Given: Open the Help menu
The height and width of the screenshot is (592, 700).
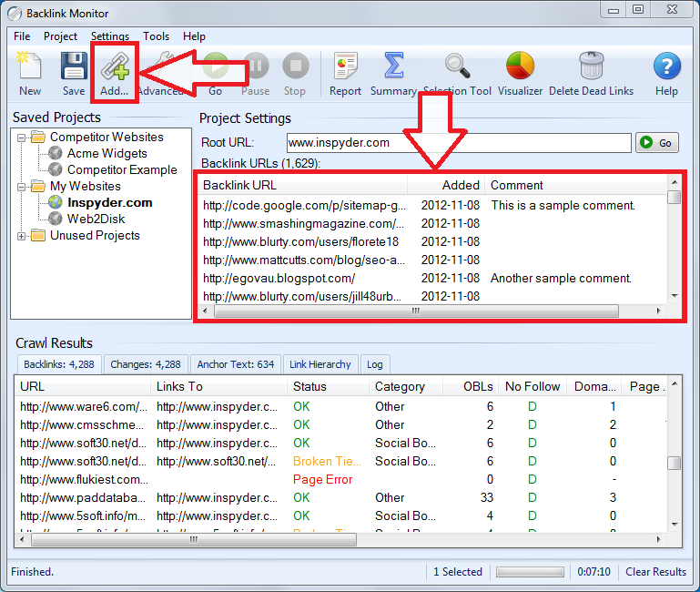Looking at the screenshot, I should click(x=194, y=36).
